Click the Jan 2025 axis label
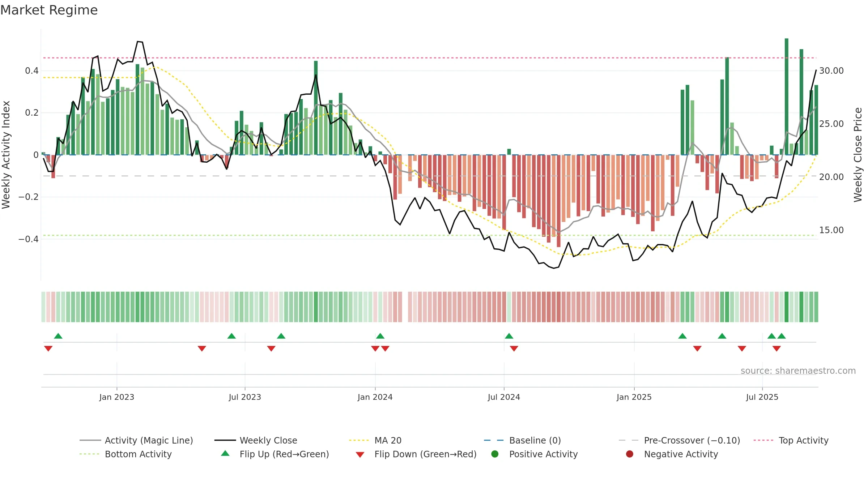Image resolution: width=868 pixels, height=488 pixels. pyautogui.click(x=634, y=397)
